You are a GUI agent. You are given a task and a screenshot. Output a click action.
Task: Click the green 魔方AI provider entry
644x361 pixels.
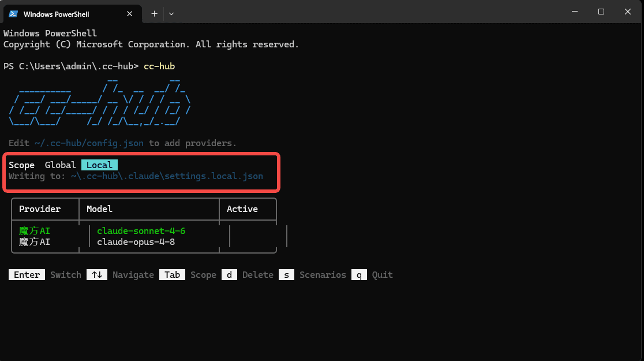[35, 230]
